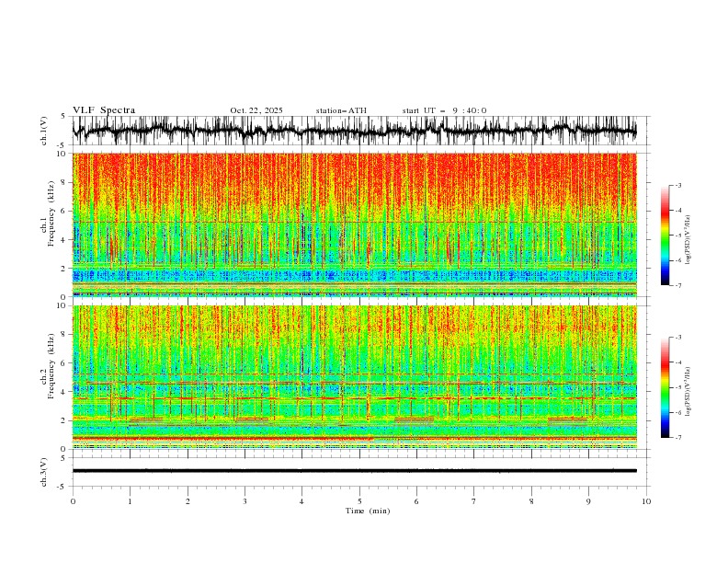Click the "VLF Spectra" plot title

(104, 110)
